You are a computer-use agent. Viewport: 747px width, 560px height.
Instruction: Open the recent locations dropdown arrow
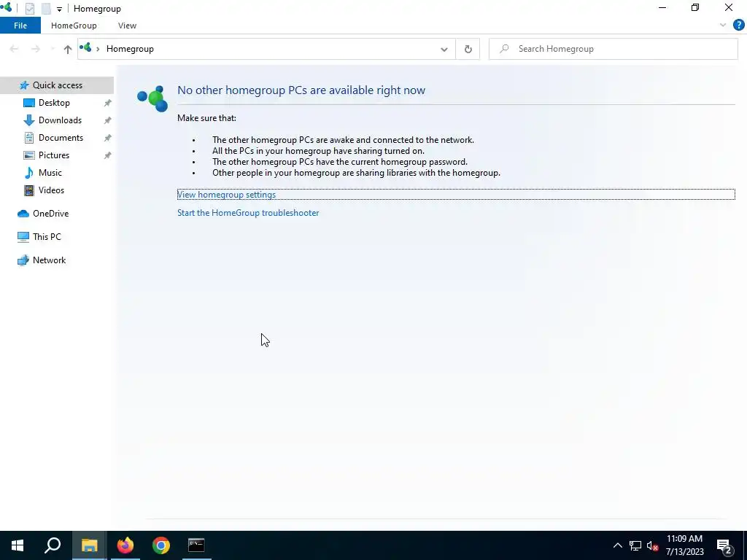pyautogui.click(x=53, y=49)
